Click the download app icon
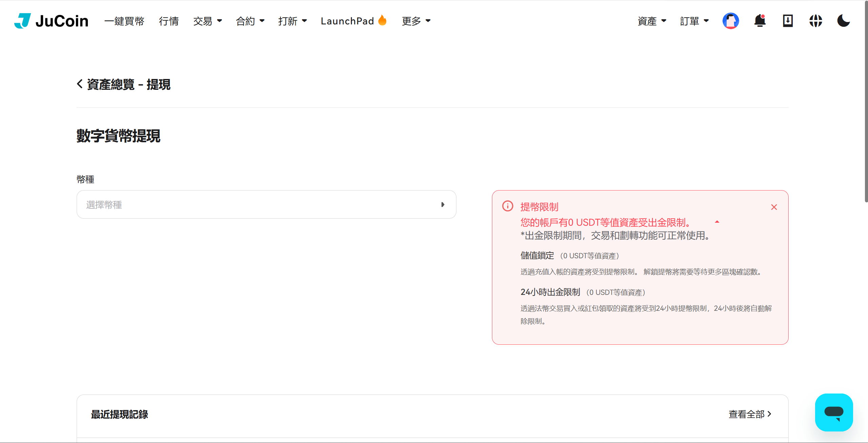The width and height of the screenshot is (868, 443). pyautogui.click(x=788, y=21)
